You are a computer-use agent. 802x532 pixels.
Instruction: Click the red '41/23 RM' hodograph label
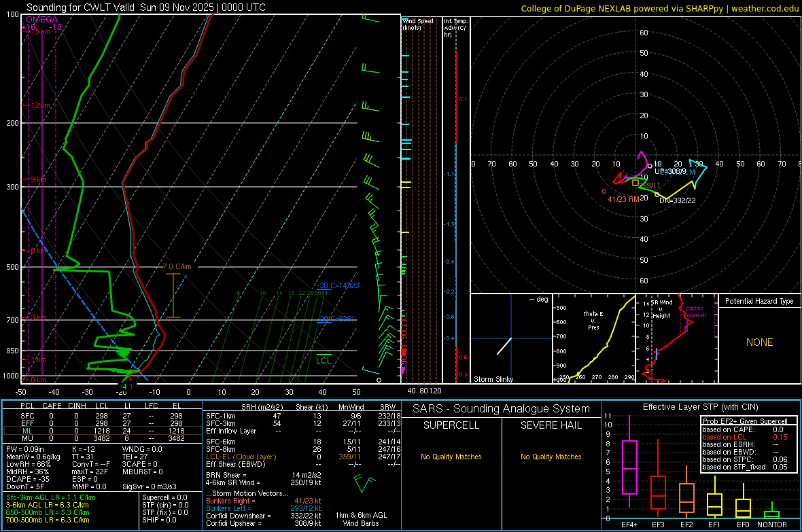click(x=623, y=199)
